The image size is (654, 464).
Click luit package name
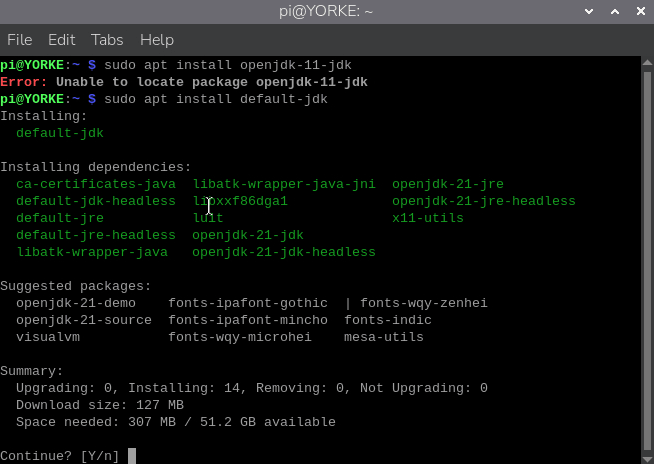pyautogui.click(x=208, y=218)
